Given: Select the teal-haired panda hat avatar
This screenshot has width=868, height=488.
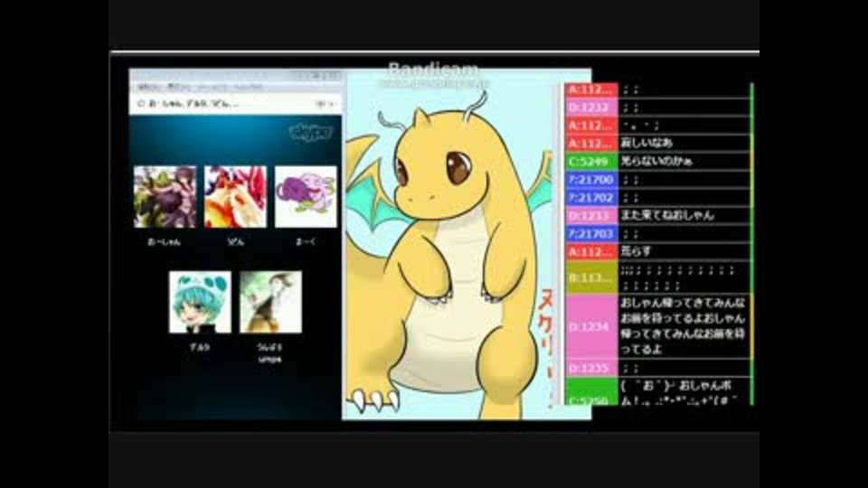Looking at the screenshot, I should [200, 302].
